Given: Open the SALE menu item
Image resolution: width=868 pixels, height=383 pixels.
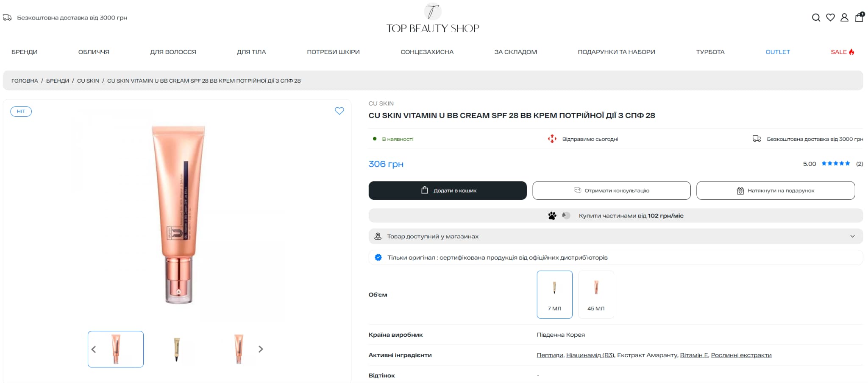Looking at the screenshot, I should (x=842, y=52).
